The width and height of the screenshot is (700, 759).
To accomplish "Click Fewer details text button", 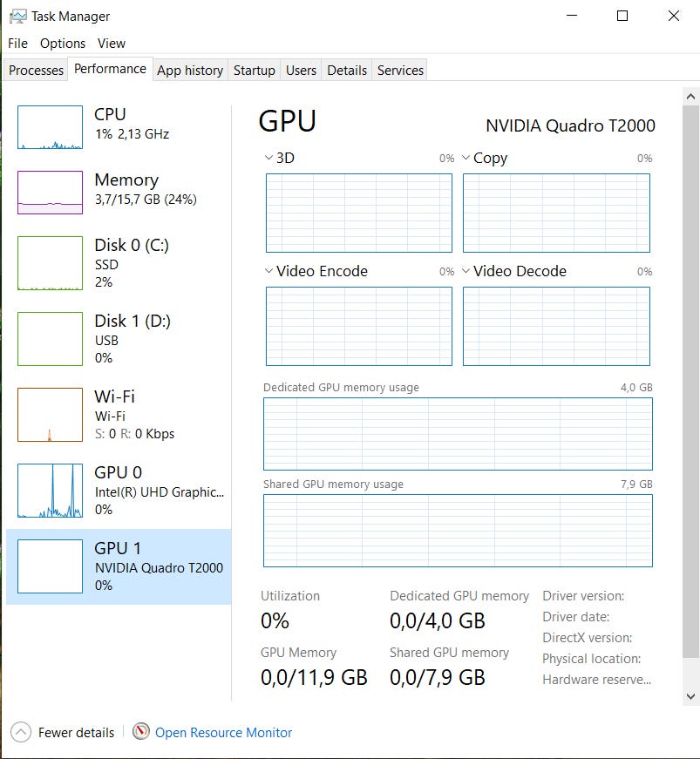I will [x=76, y=733].
